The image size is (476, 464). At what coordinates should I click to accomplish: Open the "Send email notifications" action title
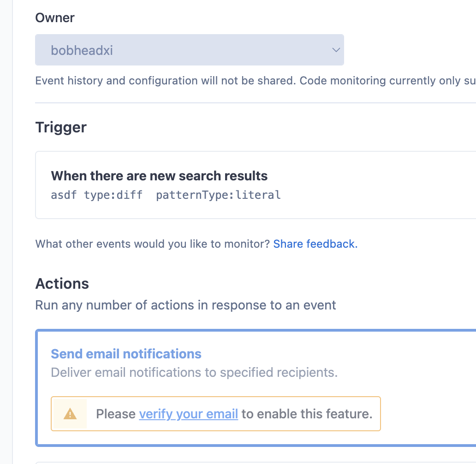126,354
